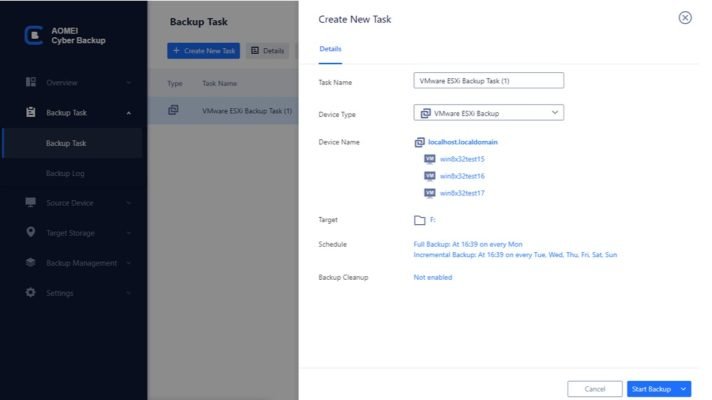Click the host icon beside localhost.localdomain
Viewport: 712px width, 400px height.
point(420,142)
